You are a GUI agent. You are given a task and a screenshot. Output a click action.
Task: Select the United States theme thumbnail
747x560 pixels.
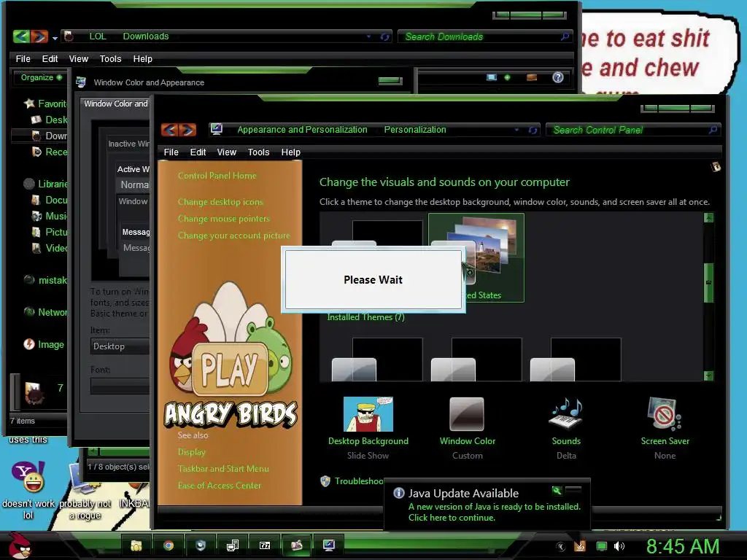point(476,257)
